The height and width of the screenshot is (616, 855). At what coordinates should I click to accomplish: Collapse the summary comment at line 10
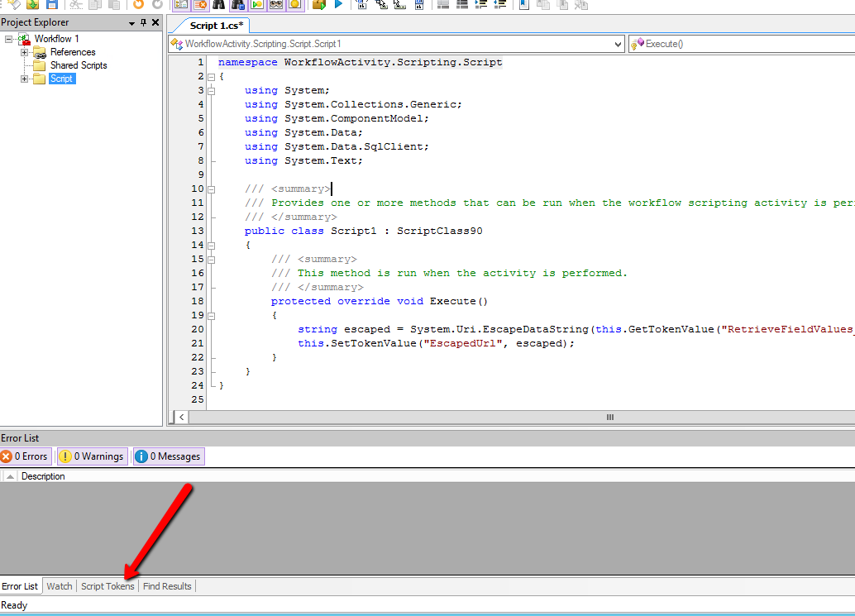[x=212, y=189]
